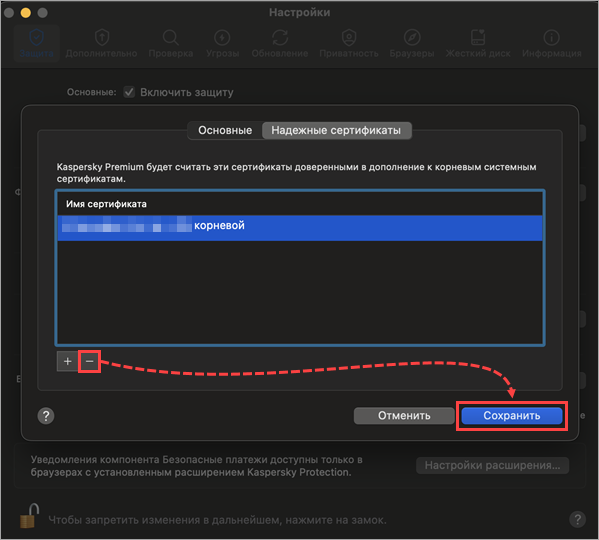Click the Отменить button
Screen dimensions: 599x540
click(404, 416)
